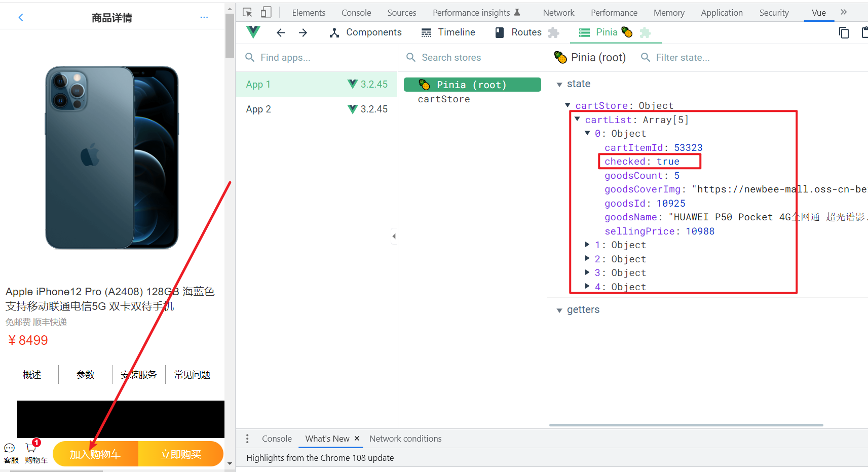Click the inspect element picker icon
Image resolution: width=868 pixels, height=472 pixels.
pos(247,12)
